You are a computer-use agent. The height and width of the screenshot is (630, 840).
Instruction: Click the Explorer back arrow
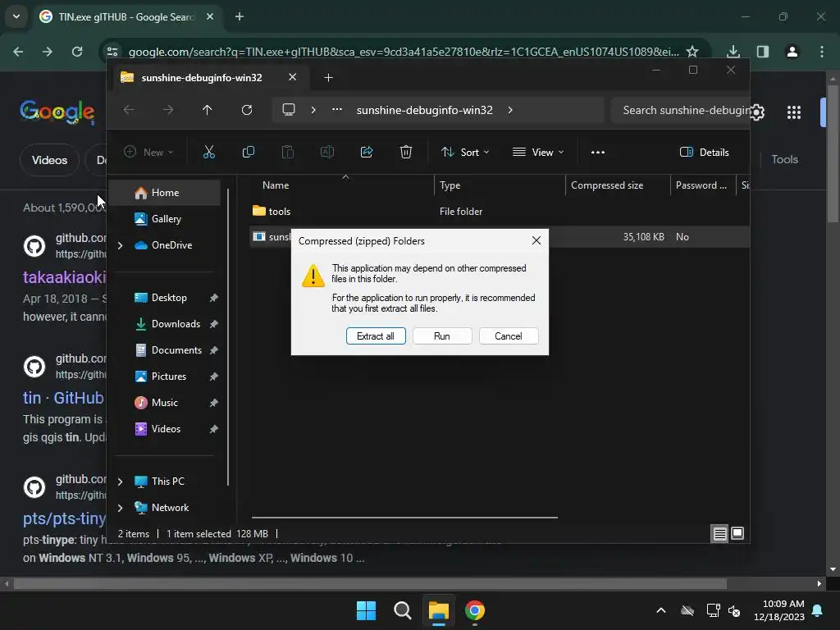click(129, 110)
